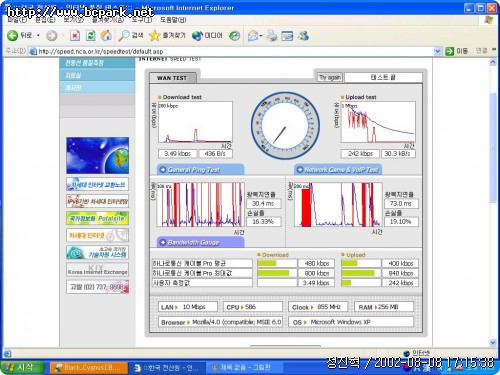This screenshot has width=500, height=375.
Task: Click the Try again button
Action: pyautogui.click(x=330, y=78)
